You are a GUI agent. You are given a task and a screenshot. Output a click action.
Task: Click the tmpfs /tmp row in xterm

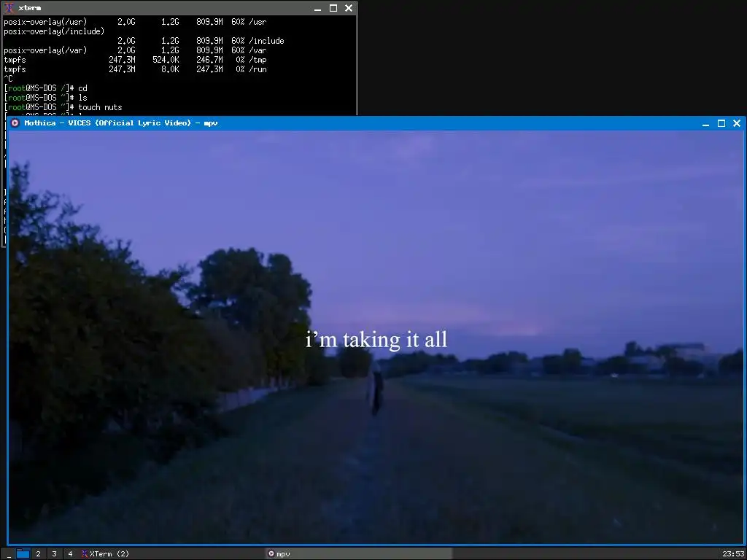135,60
